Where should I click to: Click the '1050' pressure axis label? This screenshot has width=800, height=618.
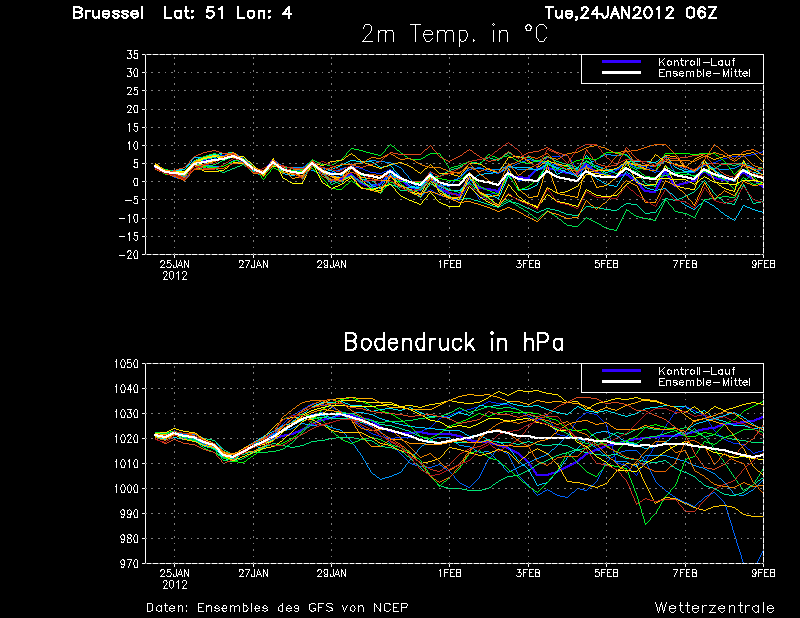point(127,364)
